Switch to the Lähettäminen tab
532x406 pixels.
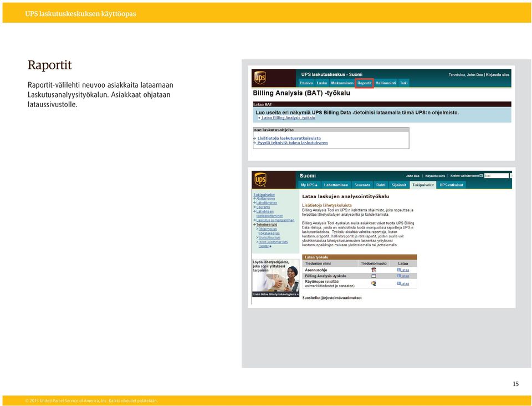pos(336,185)
